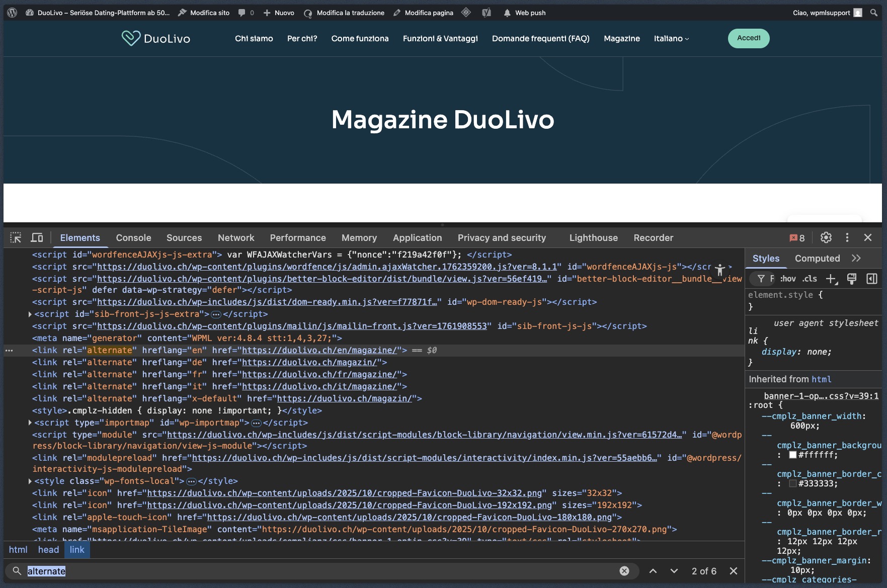Click the Yoast SEO icon in admin bar
Screen dimensions: 887x588
point(486,13)
